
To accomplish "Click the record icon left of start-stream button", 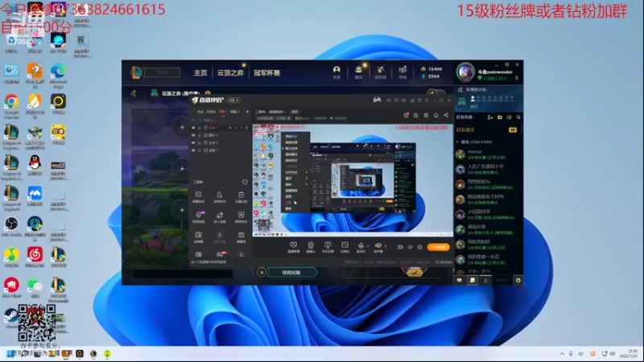I will point(400,247).
